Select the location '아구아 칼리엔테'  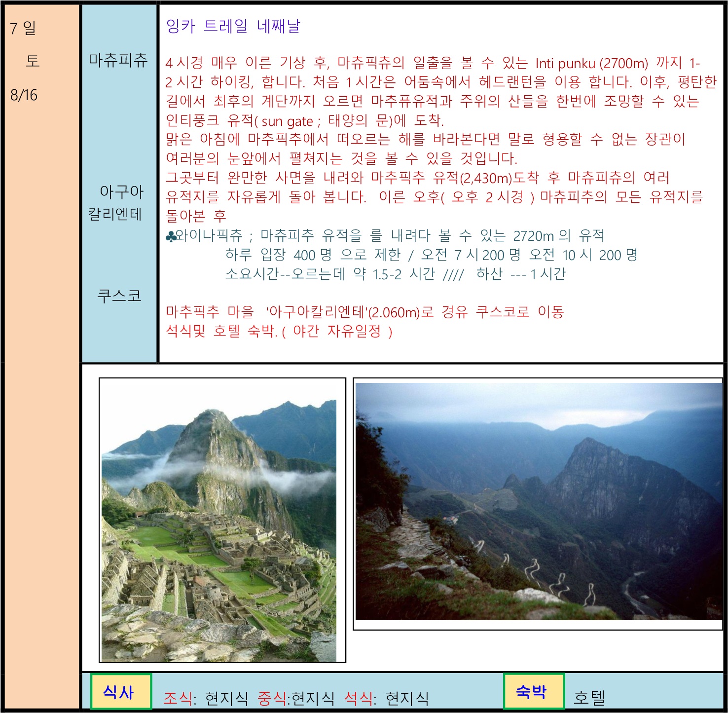coord(116,203)
